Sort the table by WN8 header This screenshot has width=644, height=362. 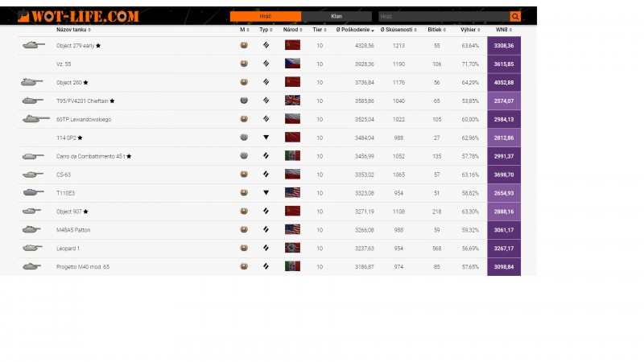tap(503, 30)
